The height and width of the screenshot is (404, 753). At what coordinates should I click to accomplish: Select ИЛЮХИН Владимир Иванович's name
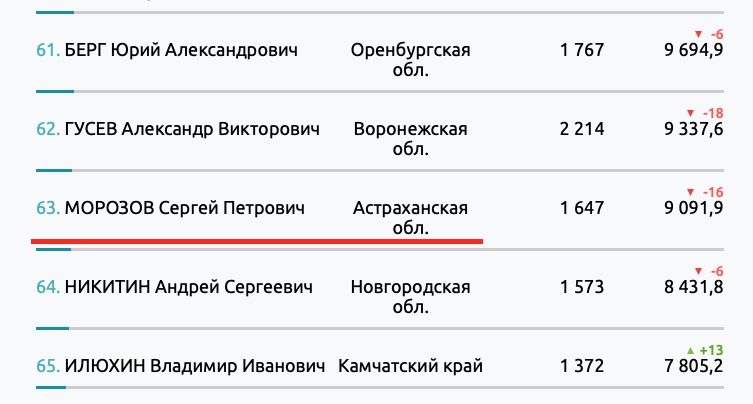click(x=195, y=366)
